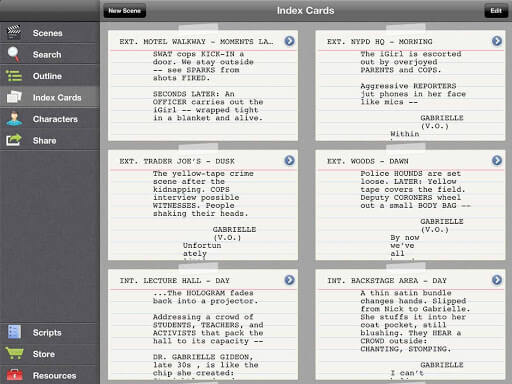
Task: Click the Characters person icon
Action: click(14, 119)
